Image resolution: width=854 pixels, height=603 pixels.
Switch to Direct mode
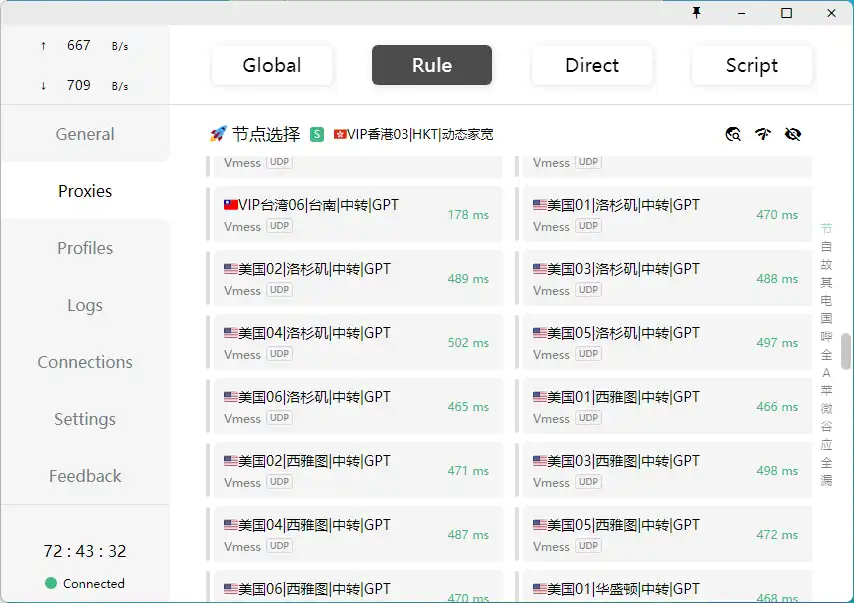592,65
